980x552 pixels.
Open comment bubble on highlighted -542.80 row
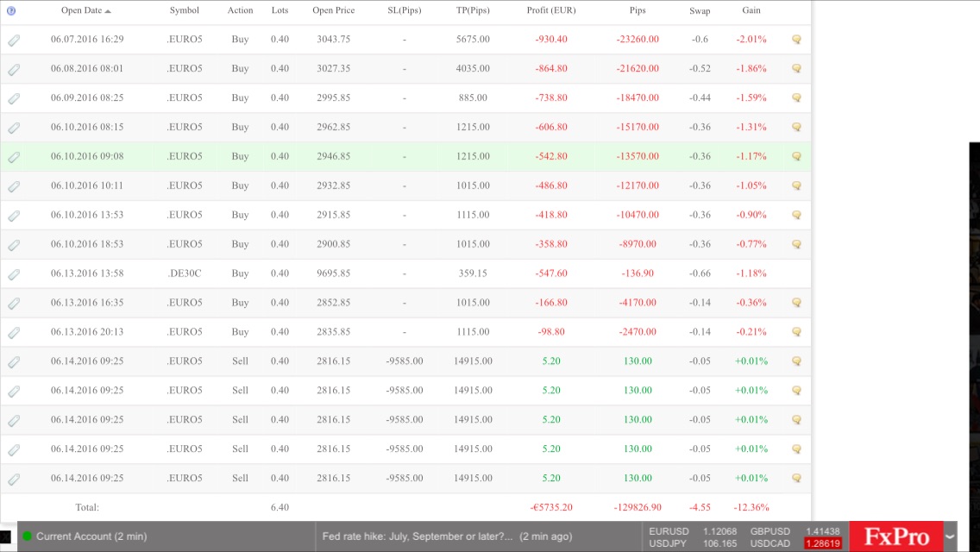tap(796, 157)
